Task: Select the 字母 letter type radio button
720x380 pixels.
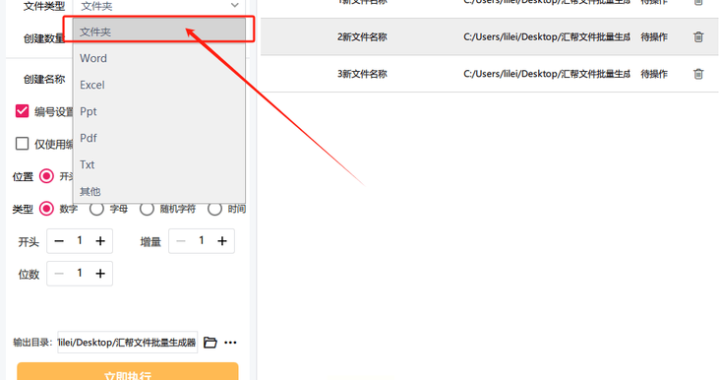Action: point(96,209)
